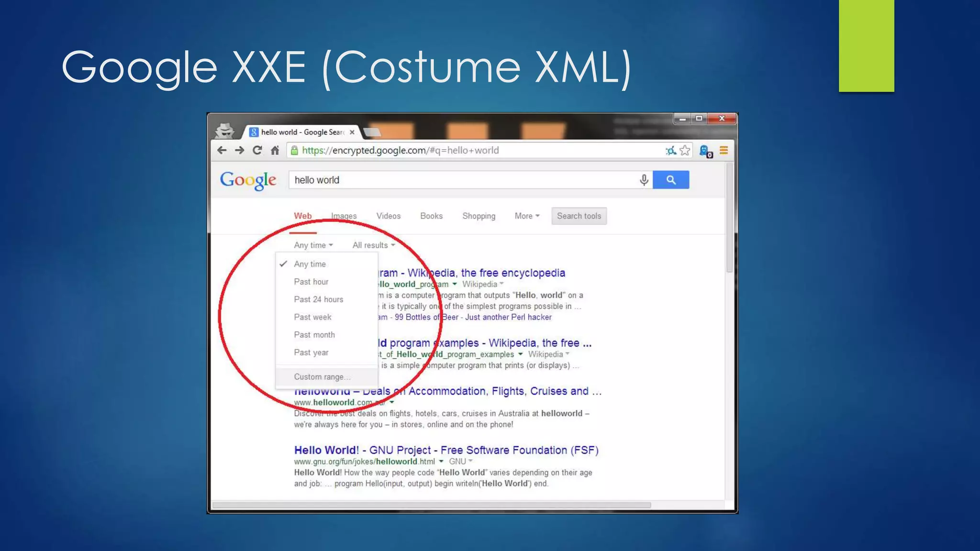Expand arrow next to lo_world_program URL
Screen dimensions: 980x551
point(455,284)
